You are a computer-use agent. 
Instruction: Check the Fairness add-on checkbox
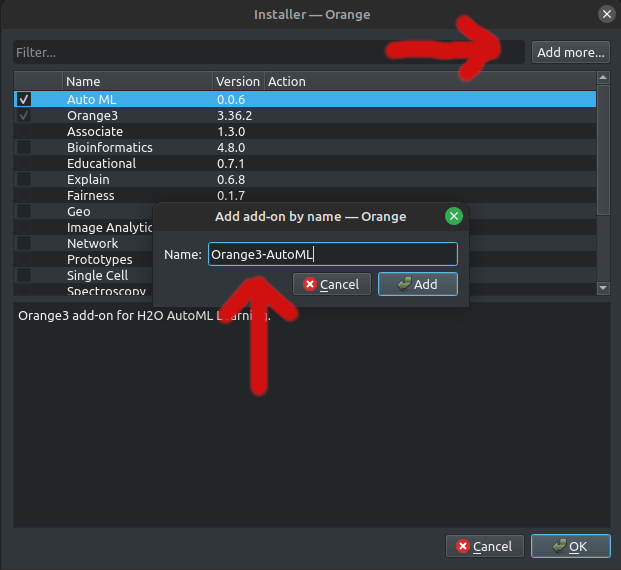click(24, 195)
